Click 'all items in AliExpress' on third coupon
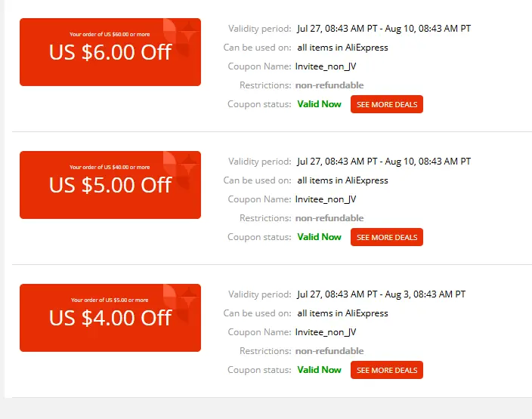The image size is (532, 419). (x=342, y=313)
